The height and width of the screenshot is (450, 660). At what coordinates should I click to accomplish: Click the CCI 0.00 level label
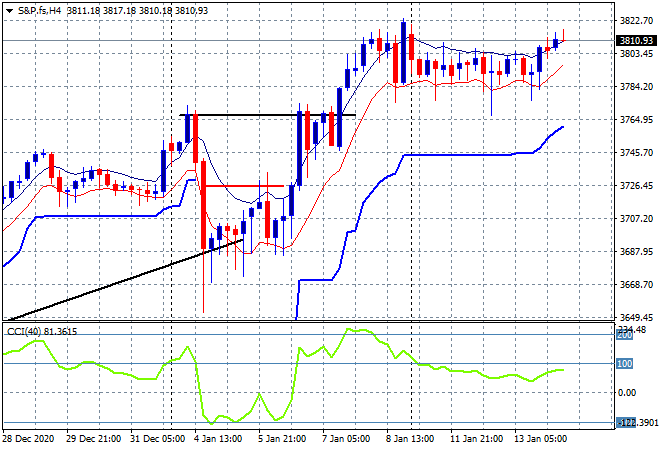(627, 393)
